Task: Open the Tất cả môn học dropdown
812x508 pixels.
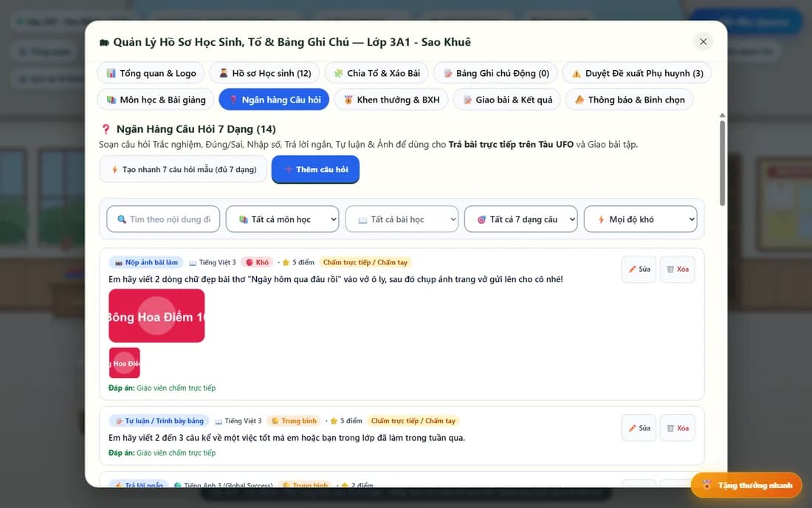Action: click(x=282, y=219)
